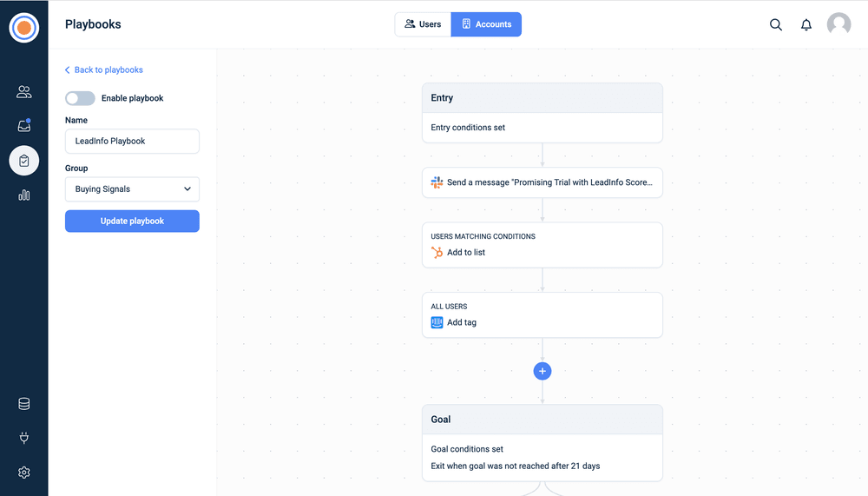The image size is (868, 496).
Task: Open the users icon in sidebar
Action: pyautogui.click(x=24, y=92)
